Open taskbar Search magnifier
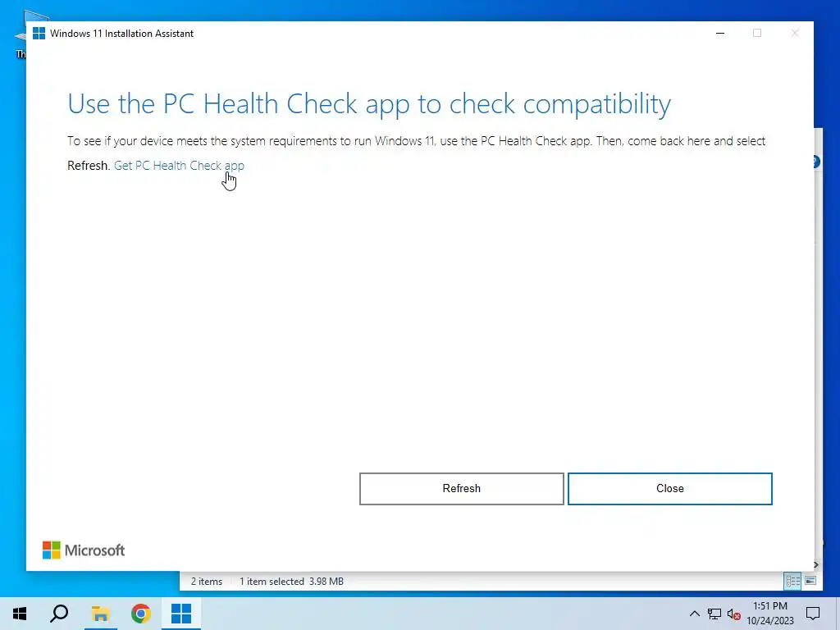 pyautogui.click(x=59, y=614)
